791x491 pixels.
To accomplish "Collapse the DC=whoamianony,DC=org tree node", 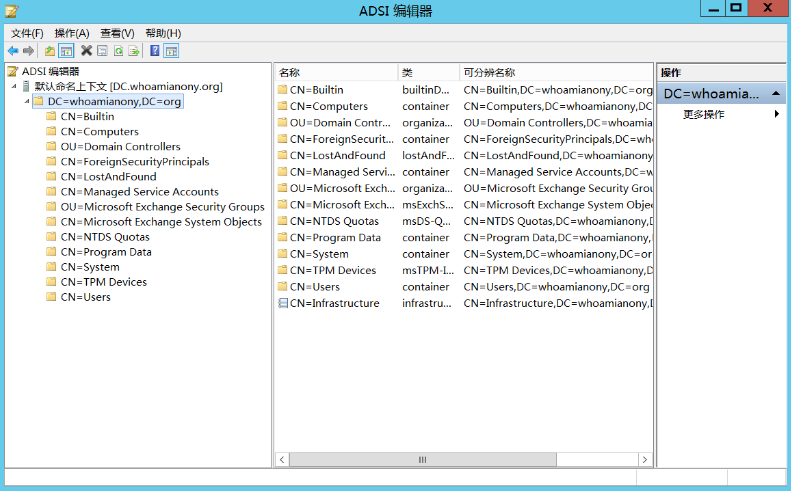I will (27, 101).
